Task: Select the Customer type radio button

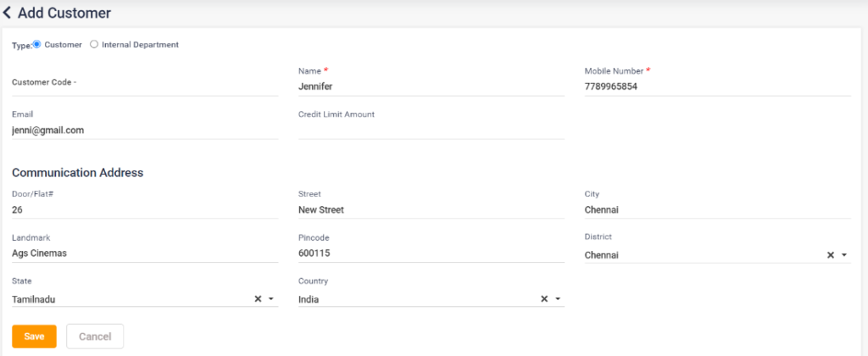Action: pos(36,45)
